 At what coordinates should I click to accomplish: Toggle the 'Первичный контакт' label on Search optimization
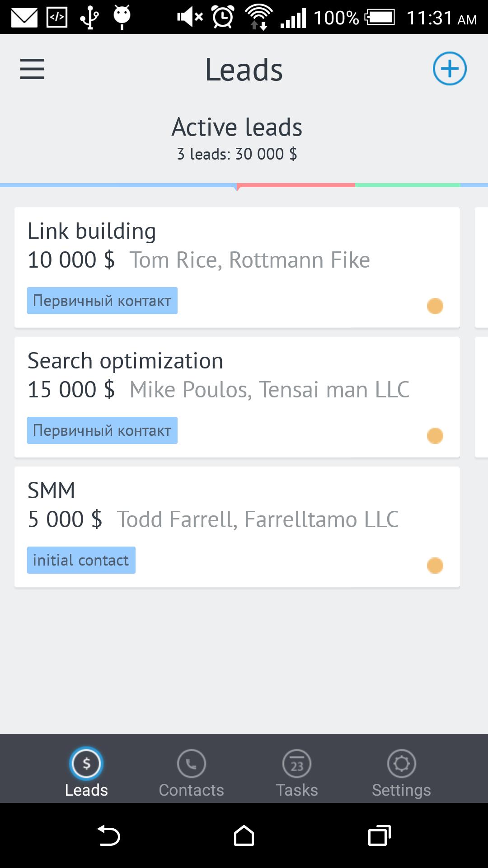[x=102, y=430]
